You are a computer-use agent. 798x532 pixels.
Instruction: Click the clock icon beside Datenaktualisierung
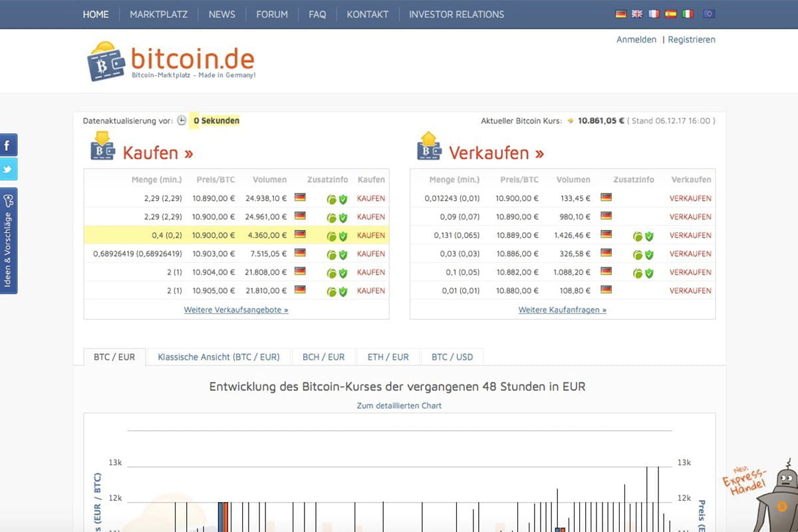182,120
